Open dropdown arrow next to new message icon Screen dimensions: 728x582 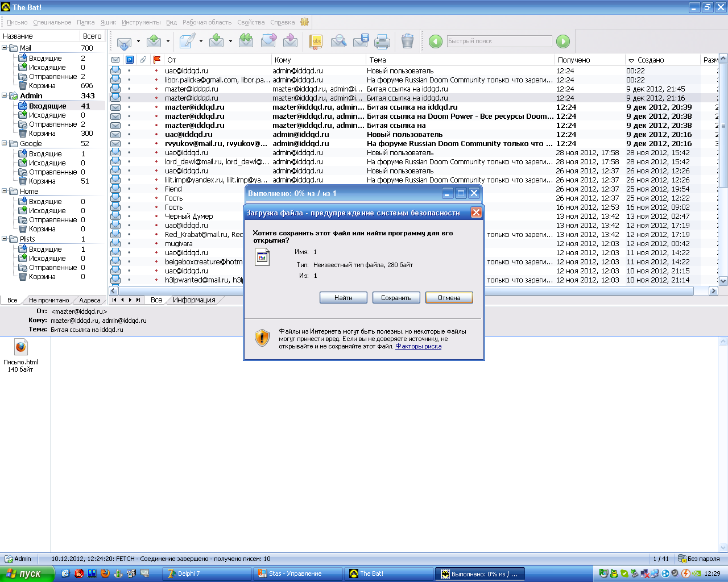[x=201, y=41]
